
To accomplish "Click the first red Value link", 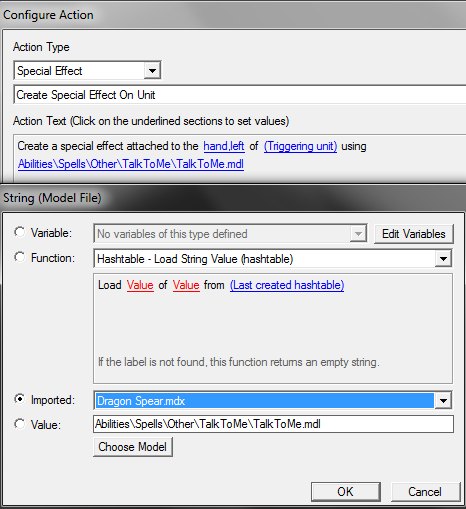I will pos(140,285).
